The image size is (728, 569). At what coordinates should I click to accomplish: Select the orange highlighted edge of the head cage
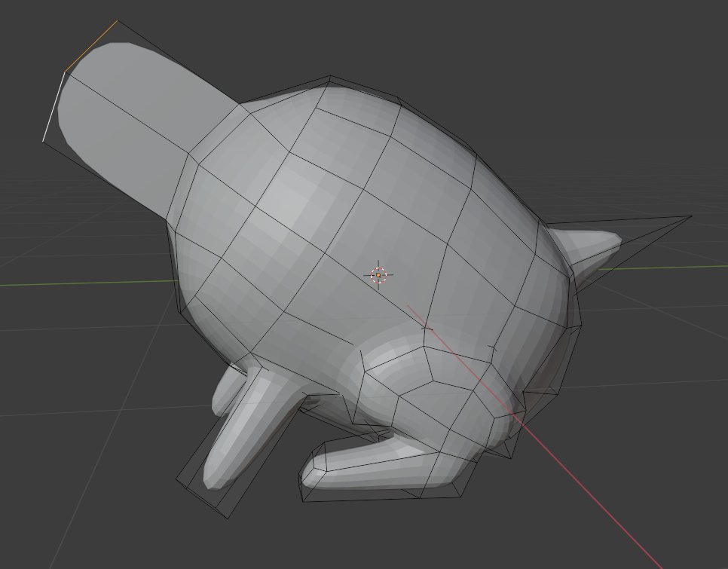point(90,46)
